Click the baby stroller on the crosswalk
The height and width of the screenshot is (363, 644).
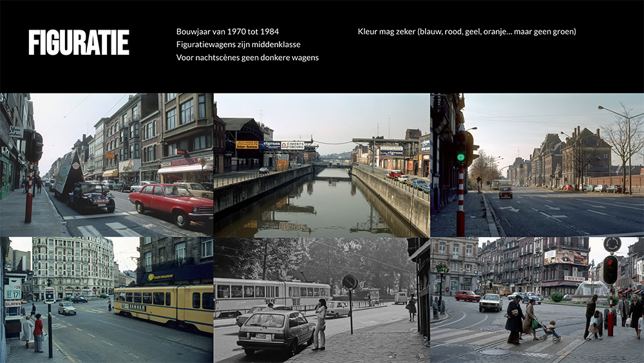(x=551, y=331)
